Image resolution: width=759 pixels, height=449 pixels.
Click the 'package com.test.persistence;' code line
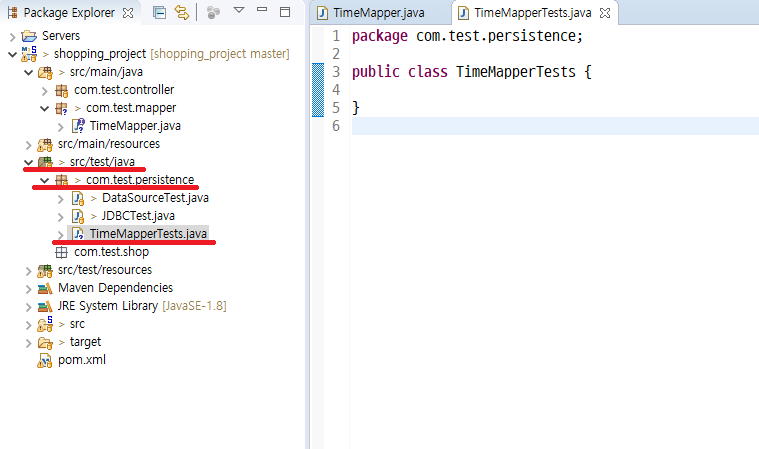467,36
